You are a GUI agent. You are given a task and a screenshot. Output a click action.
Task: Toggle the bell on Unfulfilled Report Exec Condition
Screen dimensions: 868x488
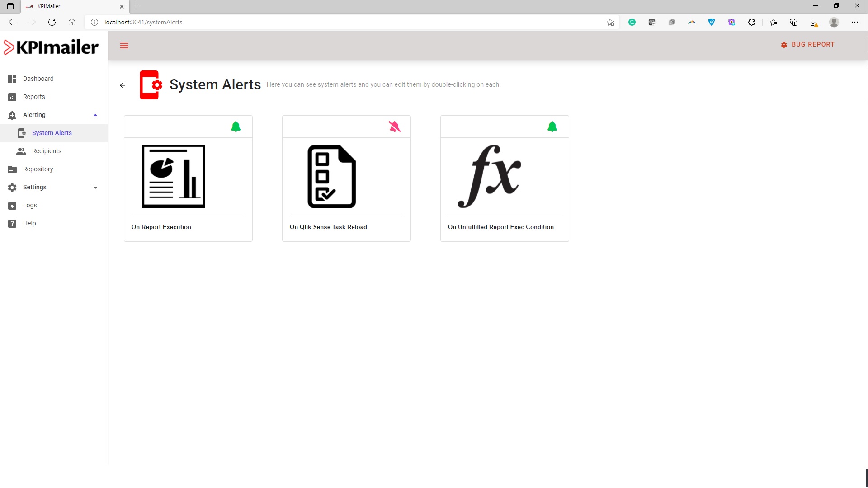coord(552,127)
